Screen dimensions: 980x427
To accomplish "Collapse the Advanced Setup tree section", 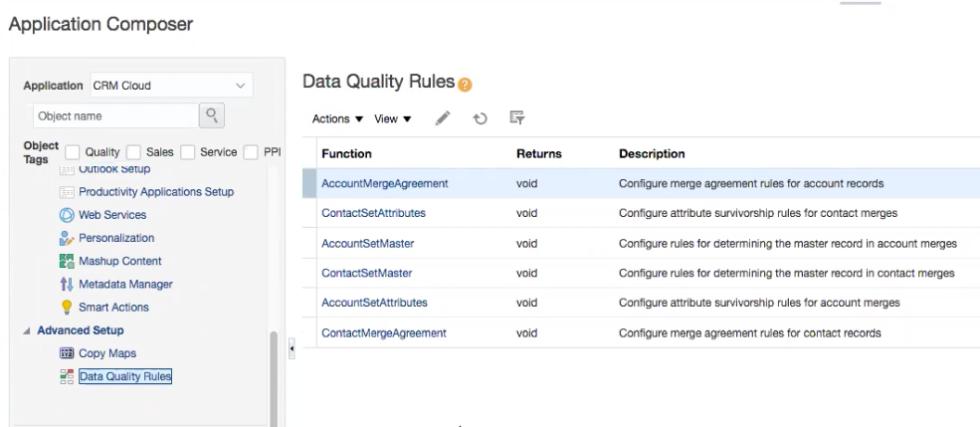I will 27,330.
